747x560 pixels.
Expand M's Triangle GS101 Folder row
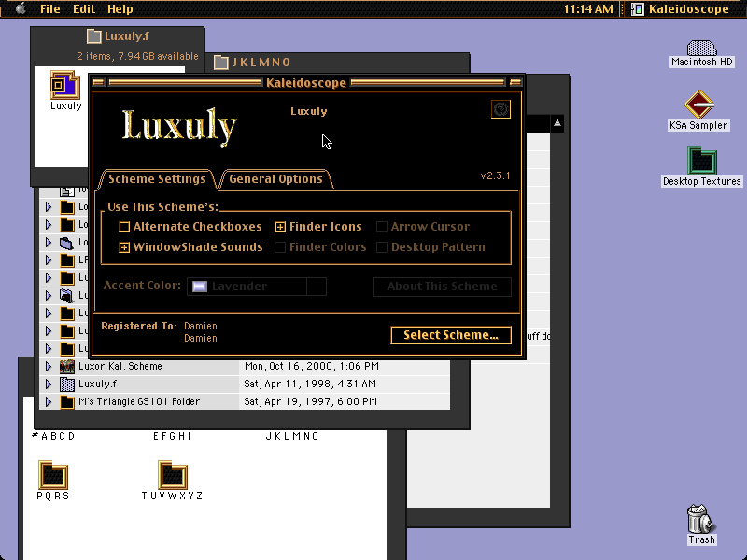coord(49,402)
